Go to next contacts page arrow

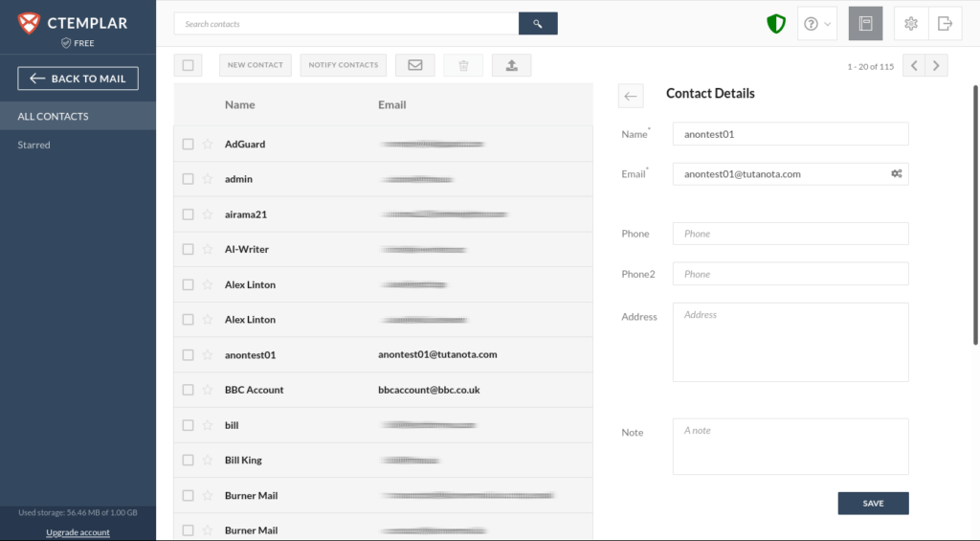(x=936, y=66)
